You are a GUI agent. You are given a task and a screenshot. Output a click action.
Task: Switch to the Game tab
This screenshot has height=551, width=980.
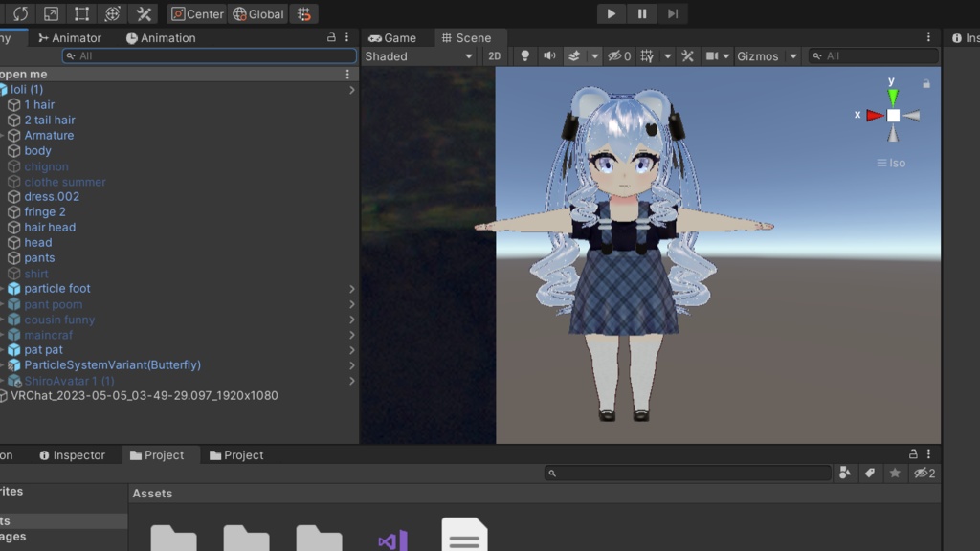click(x=398, y=37)
